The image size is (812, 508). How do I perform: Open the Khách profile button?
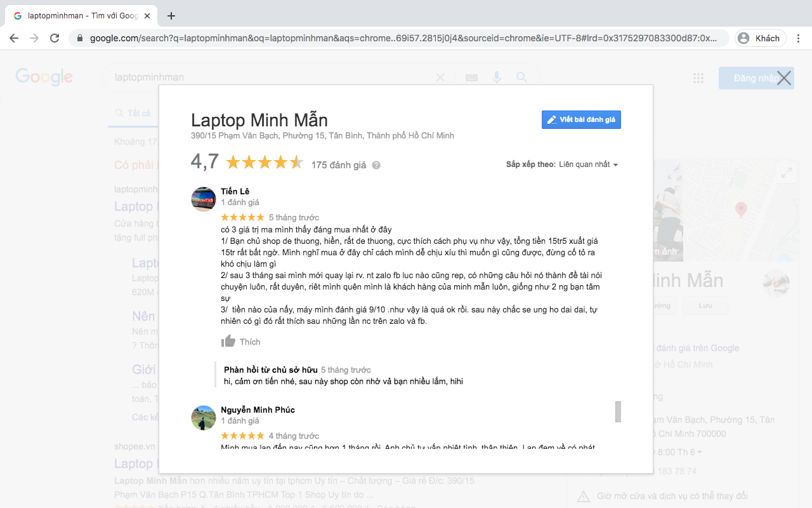tap(761, 38)
